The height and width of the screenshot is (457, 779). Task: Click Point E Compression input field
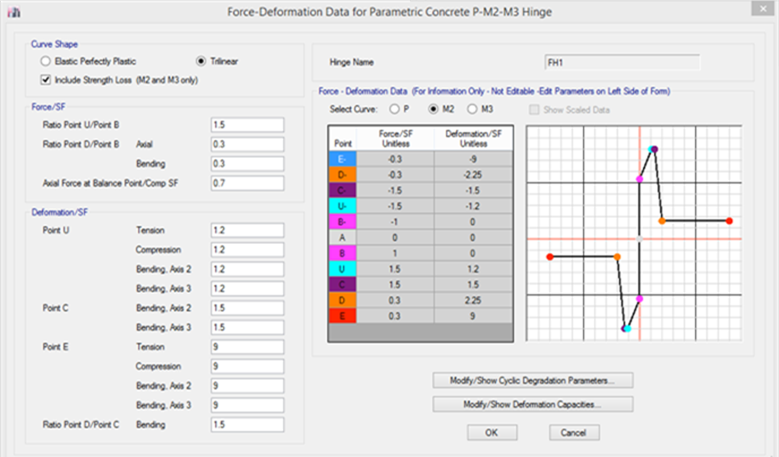(247, 366)
